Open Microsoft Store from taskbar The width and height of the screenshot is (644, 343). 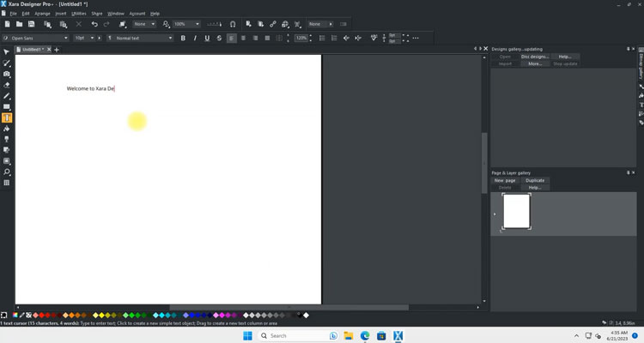(x=381, y=335)
